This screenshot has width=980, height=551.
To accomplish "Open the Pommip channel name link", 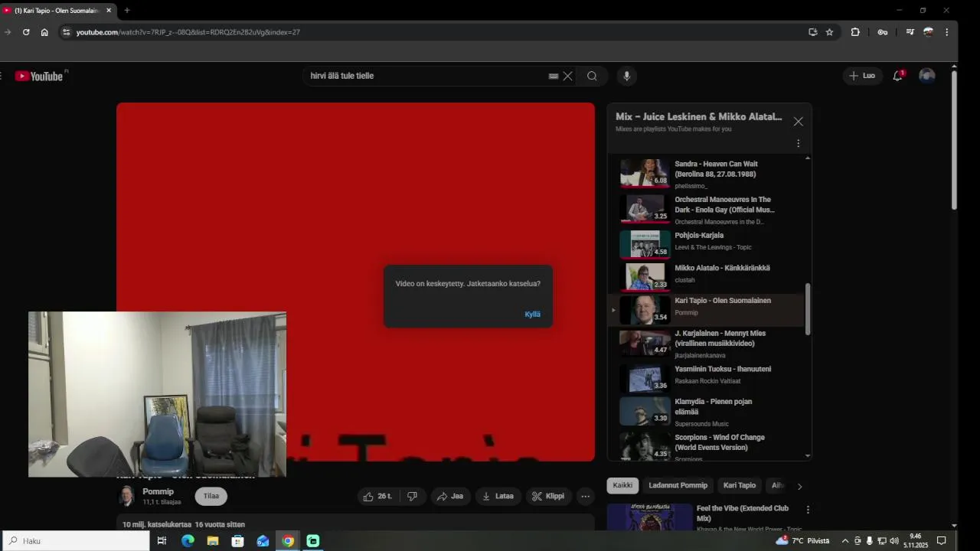I will [x=158, y=491].
